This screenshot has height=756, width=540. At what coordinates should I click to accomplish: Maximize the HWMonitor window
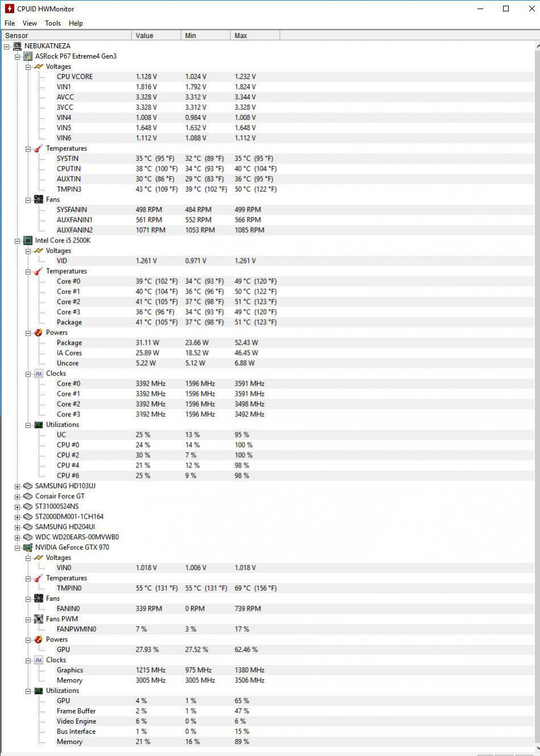pos(506,9)
